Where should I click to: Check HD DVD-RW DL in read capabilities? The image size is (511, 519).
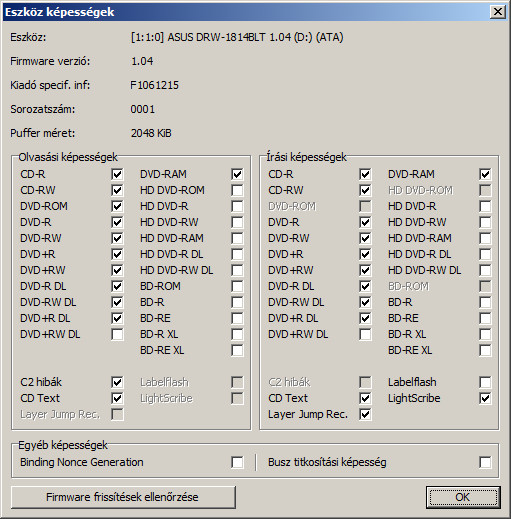point(237,270)
